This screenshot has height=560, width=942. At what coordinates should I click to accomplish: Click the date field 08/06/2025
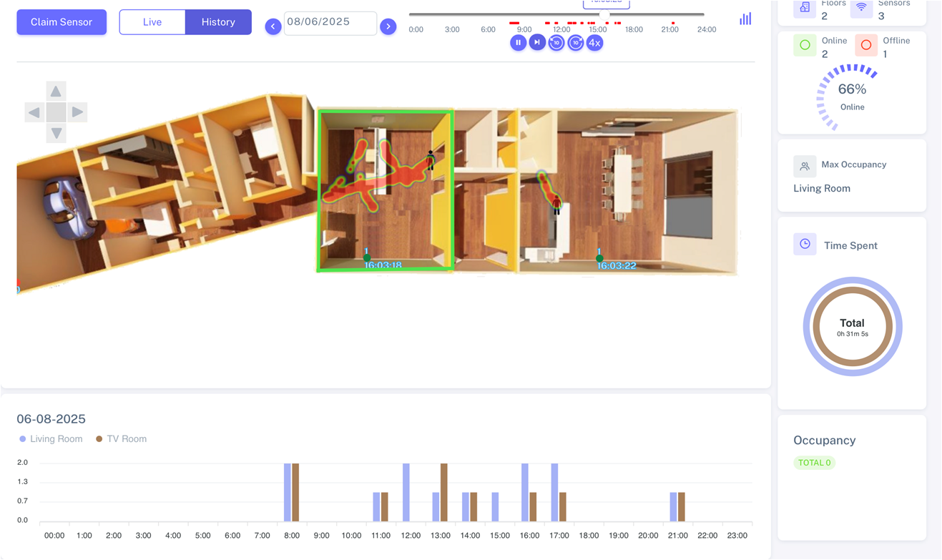[330, 23]
